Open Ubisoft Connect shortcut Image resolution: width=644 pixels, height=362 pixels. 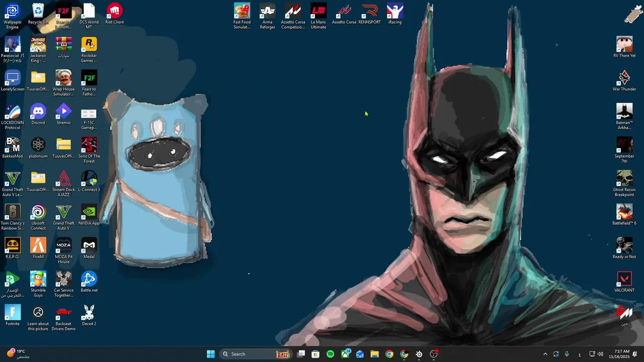(38, 218)
